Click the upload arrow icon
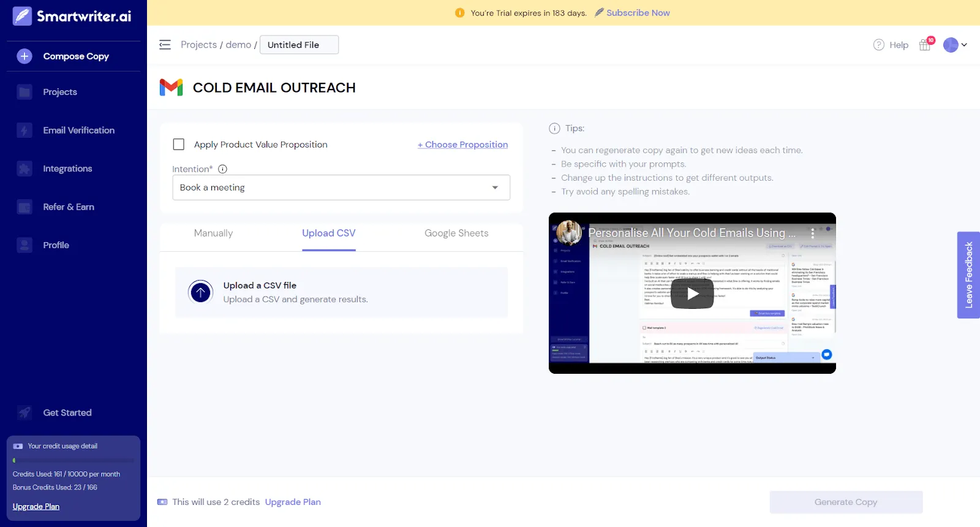 coord(200,292)
